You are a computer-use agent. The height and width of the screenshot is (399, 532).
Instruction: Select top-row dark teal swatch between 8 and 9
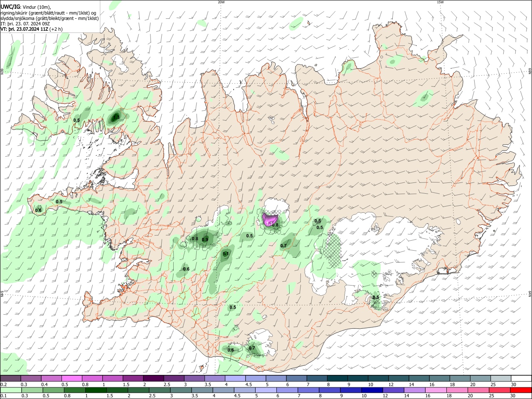tap(337, 379)
